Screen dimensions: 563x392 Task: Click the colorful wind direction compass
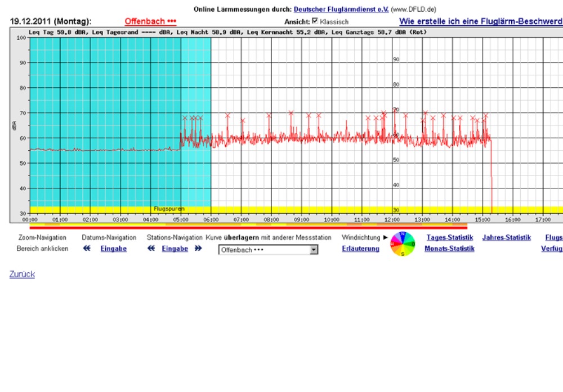pos(403,244)
